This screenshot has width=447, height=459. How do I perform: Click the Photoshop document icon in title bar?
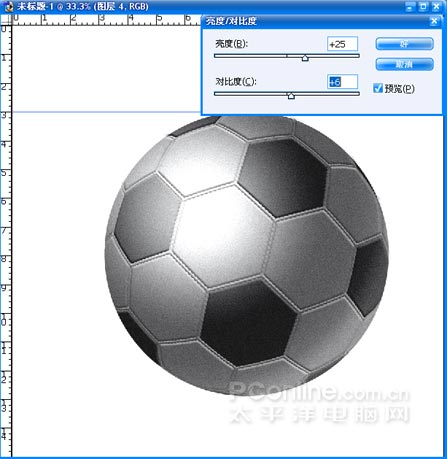(x=7, y=7)
